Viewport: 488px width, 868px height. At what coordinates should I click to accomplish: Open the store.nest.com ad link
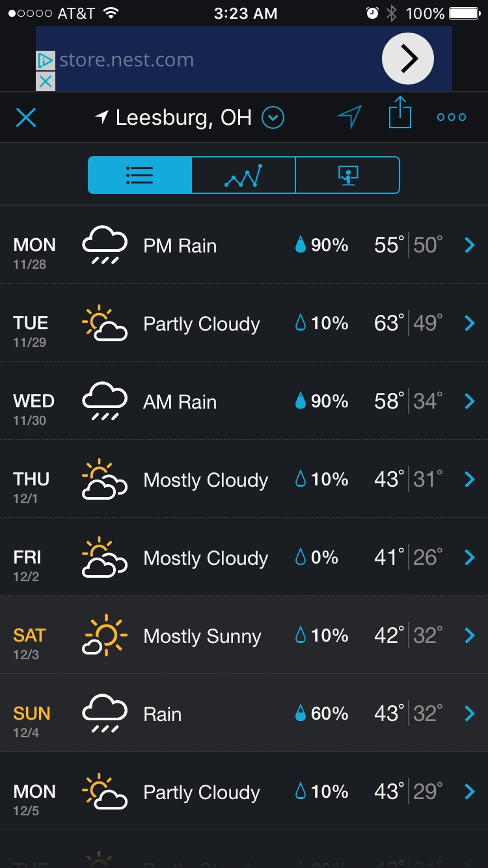127,61
